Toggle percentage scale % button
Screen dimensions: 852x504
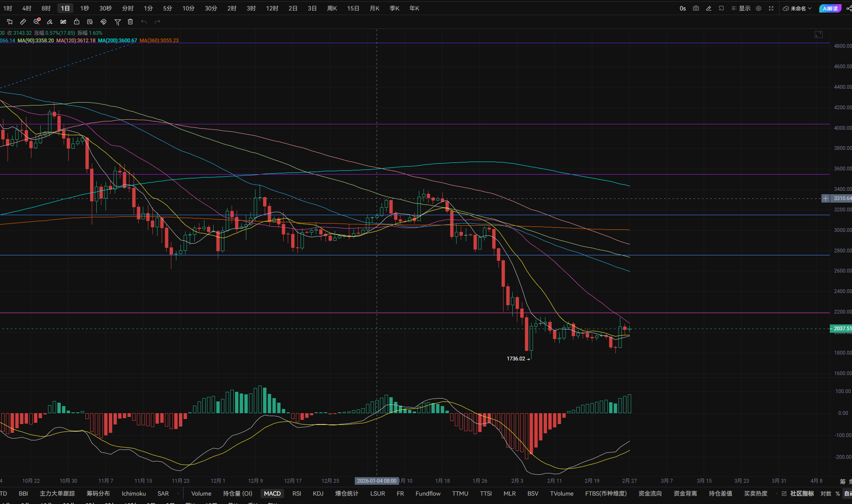coord(838,494)
